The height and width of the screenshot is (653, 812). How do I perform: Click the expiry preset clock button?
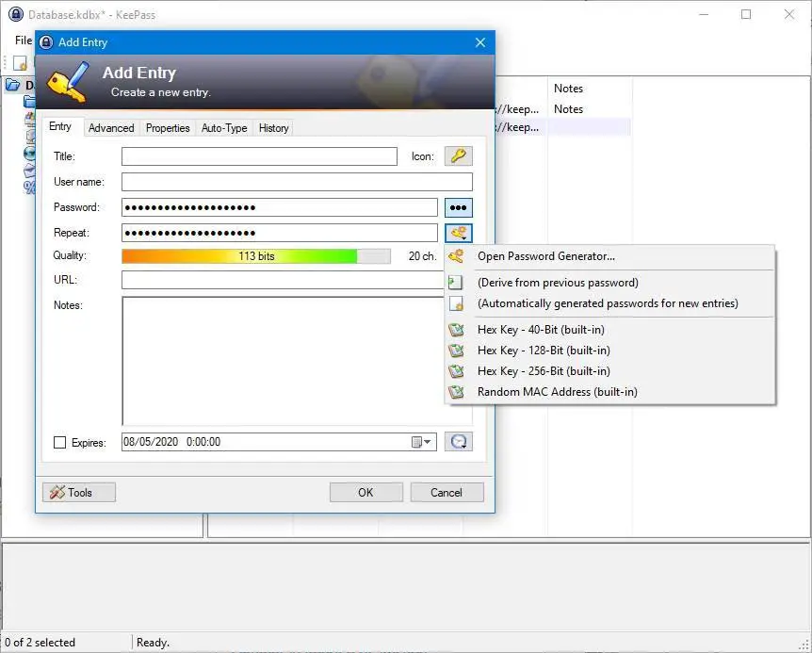(459, 442)
